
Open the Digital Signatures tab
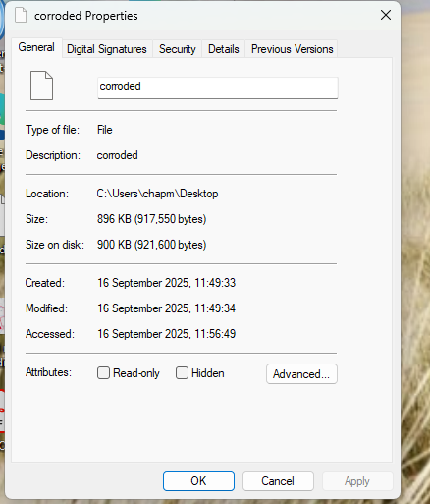coord(107,49)
